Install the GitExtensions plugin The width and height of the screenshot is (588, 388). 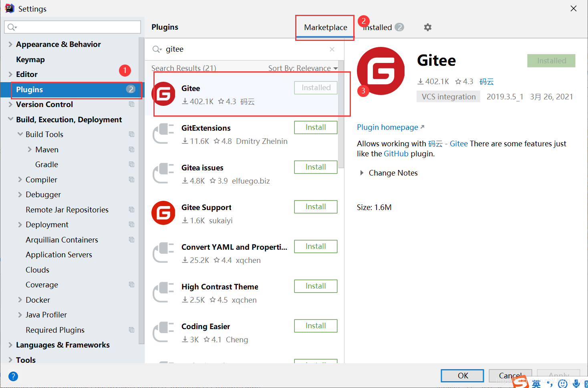[x=316, y=127]
